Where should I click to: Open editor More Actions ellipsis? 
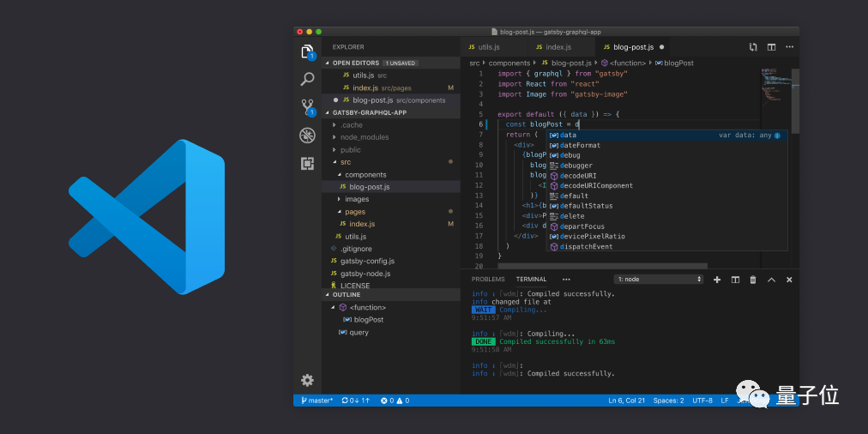789,47
